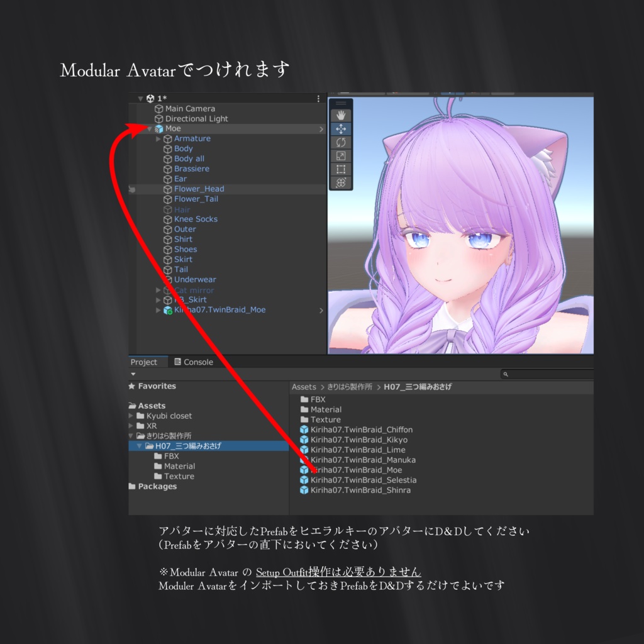Select the Body object
Screen dimensions: 644x644
tap(183, 148)
